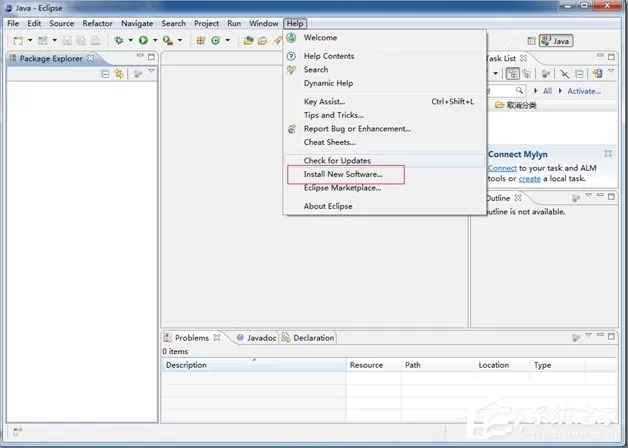Click the Location column header
Screen dimensions: 628x448
[502, 365]
